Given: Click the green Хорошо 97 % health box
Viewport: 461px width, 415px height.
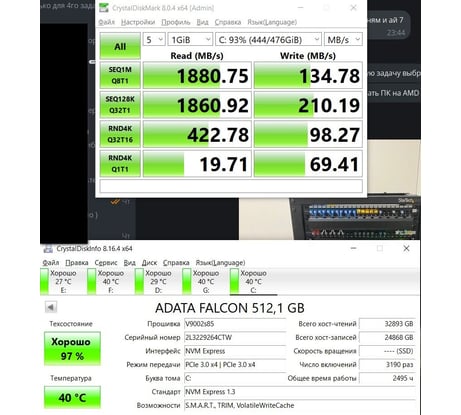Looking at the screenshot, I should (x=72, y=349).
